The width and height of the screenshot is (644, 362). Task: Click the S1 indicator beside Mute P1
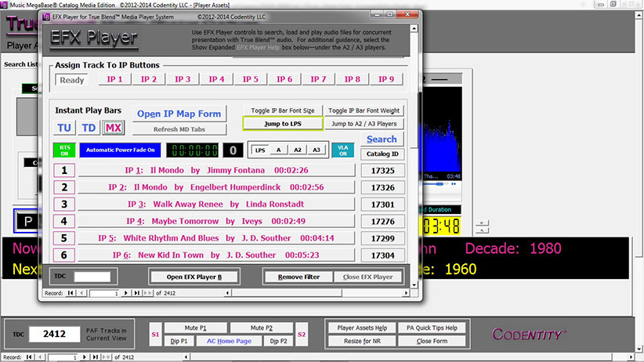pos(156,335)
